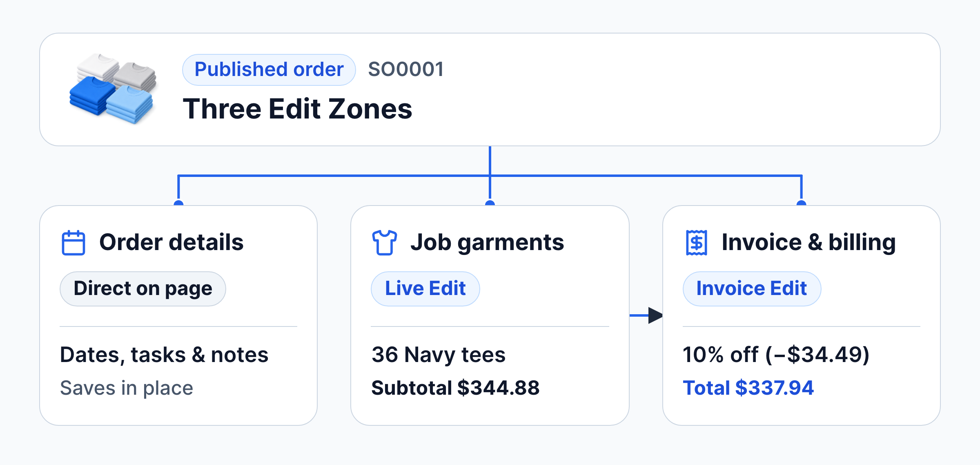Select the Direct on page pill
This screenshot has width=980, height=465.
coord(143,288)
